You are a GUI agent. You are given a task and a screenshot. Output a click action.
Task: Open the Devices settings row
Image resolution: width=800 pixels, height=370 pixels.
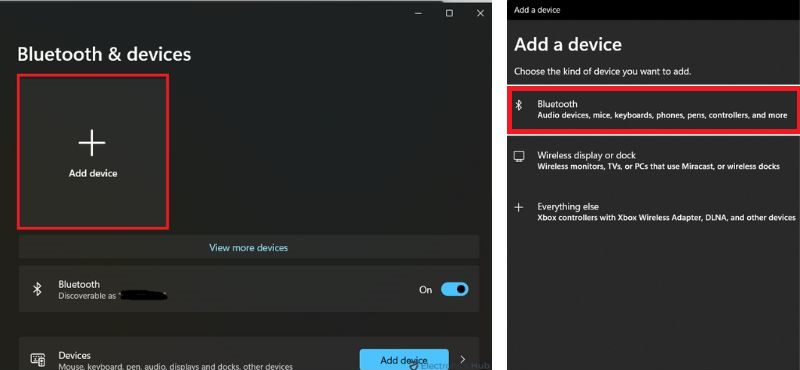tap(249, 354)
